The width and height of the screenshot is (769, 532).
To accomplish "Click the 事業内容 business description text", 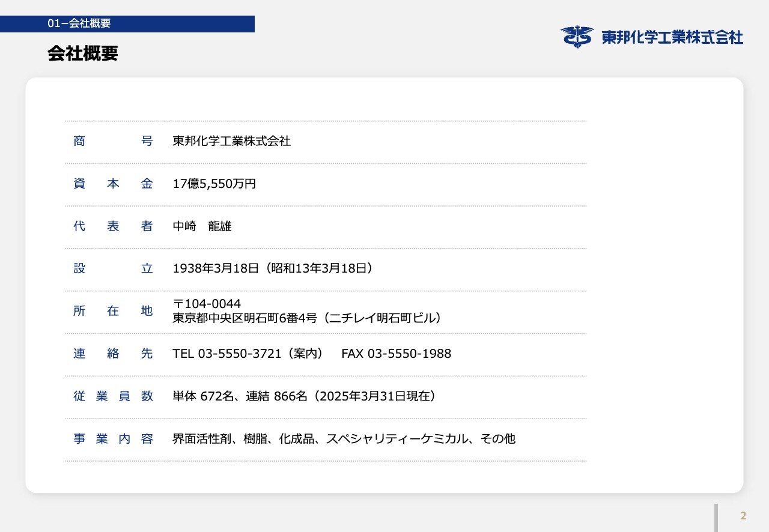I will click(344, 439).
